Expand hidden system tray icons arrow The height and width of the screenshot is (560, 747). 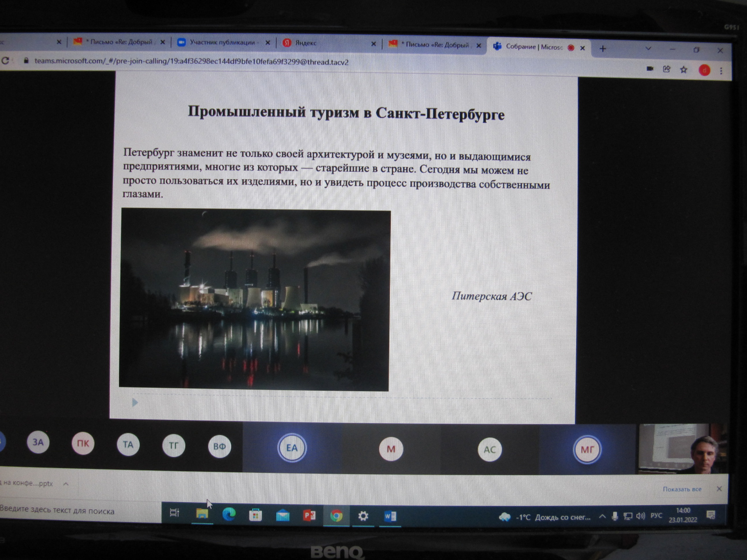point(602,517)
